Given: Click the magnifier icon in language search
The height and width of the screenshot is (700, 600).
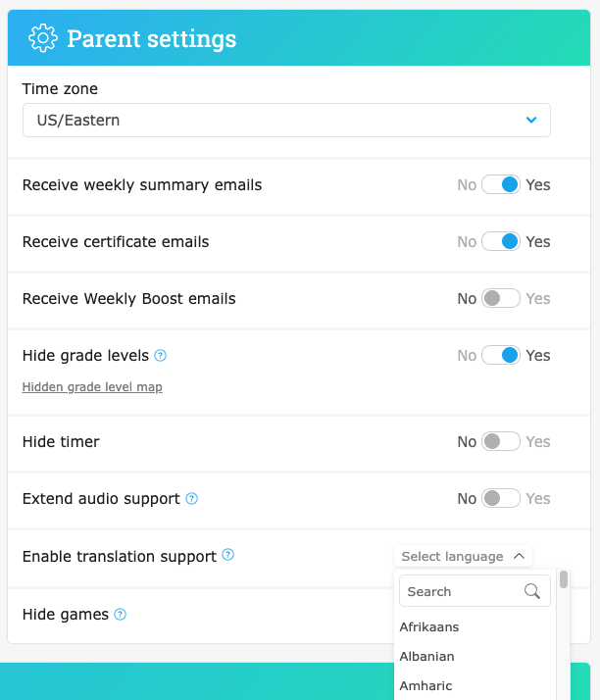Looking at the screenshot, I should [531, 591].
